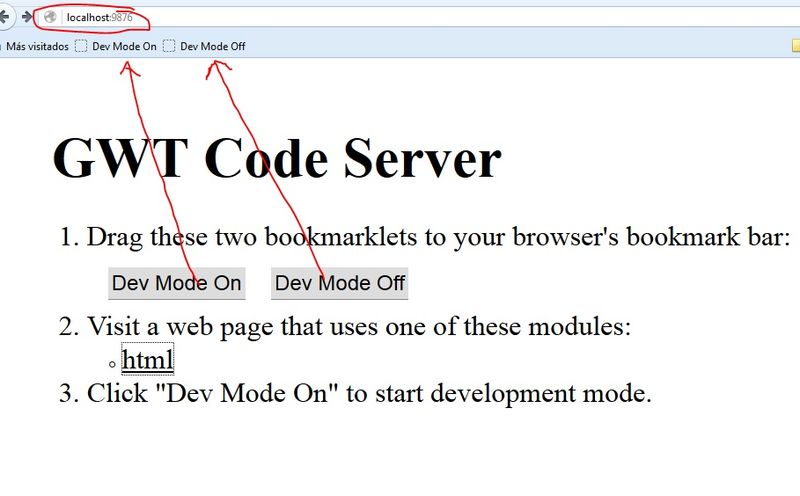Screen dimensions: 800x496
Task: Click the globe site identity icon
Action: (50, 17)
